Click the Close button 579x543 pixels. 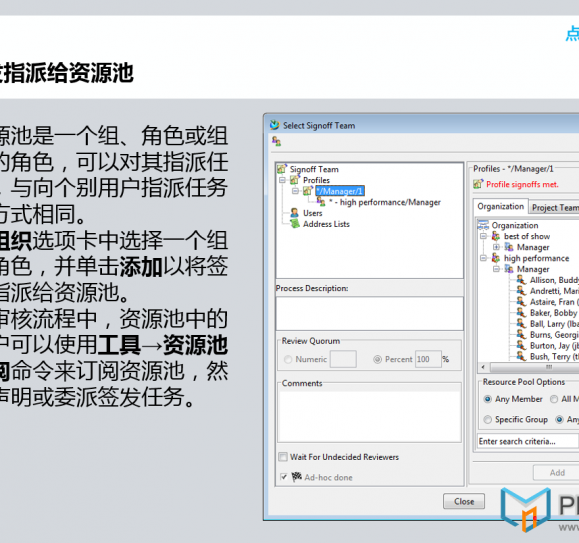(x=464, y=501)
